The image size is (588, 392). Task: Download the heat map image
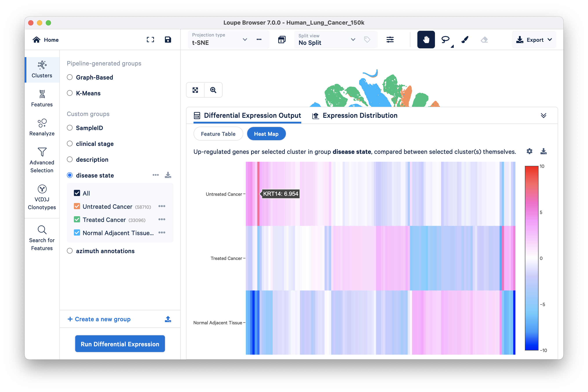point(543,151)
